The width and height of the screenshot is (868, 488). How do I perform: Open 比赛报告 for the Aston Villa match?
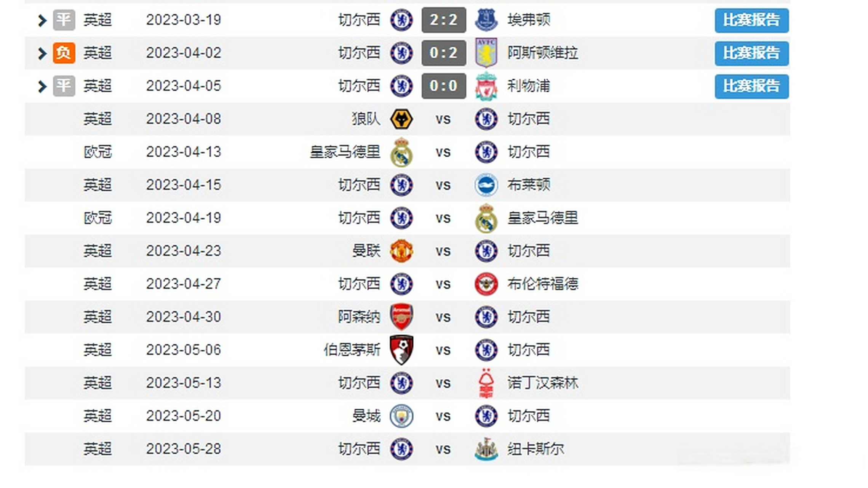751,53
